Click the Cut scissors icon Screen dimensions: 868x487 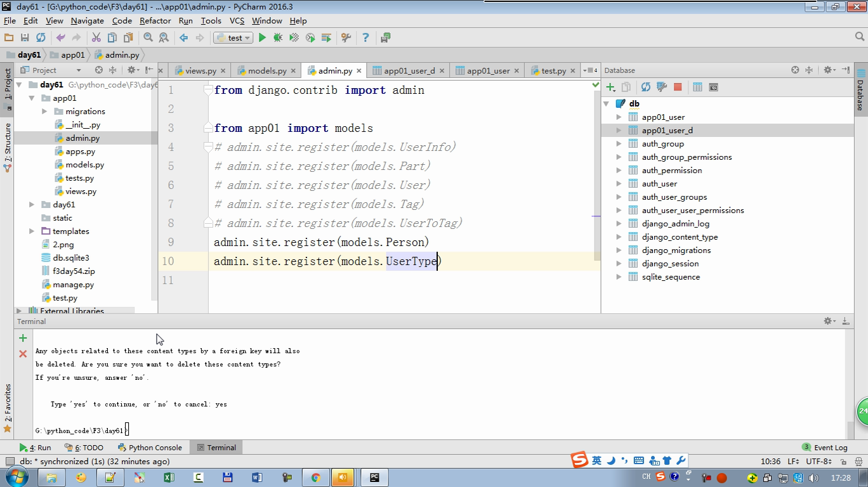[96, 38]
